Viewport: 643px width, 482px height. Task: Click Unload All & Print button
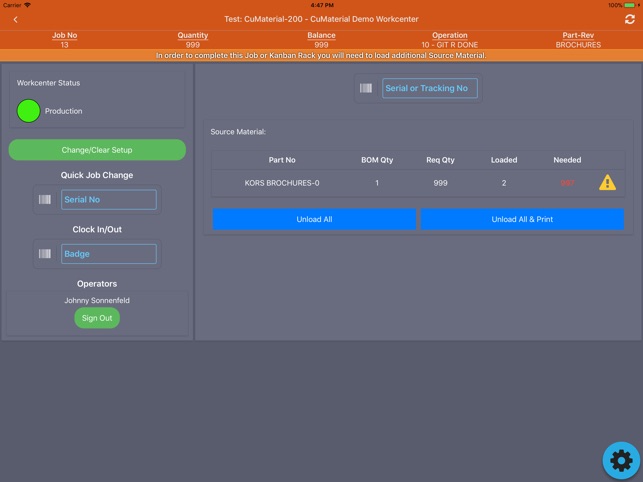522,219
